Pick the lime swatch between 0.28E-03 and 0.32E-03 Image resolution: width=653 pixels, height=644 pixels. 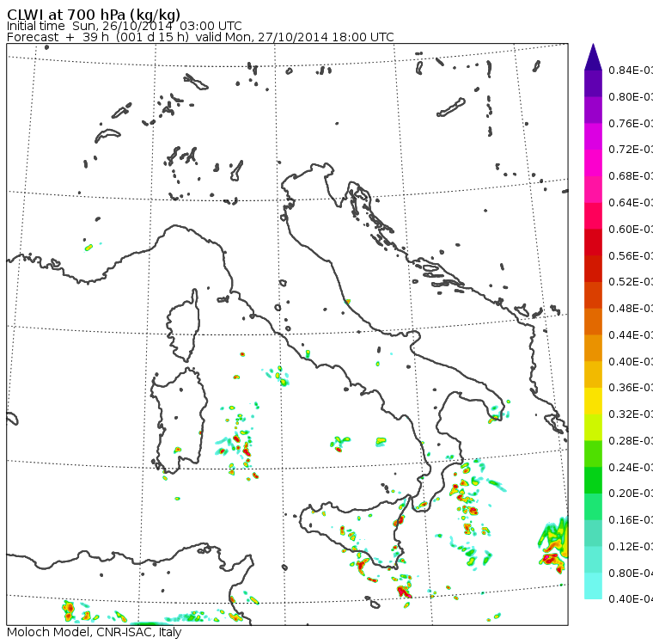click(593, 427)
